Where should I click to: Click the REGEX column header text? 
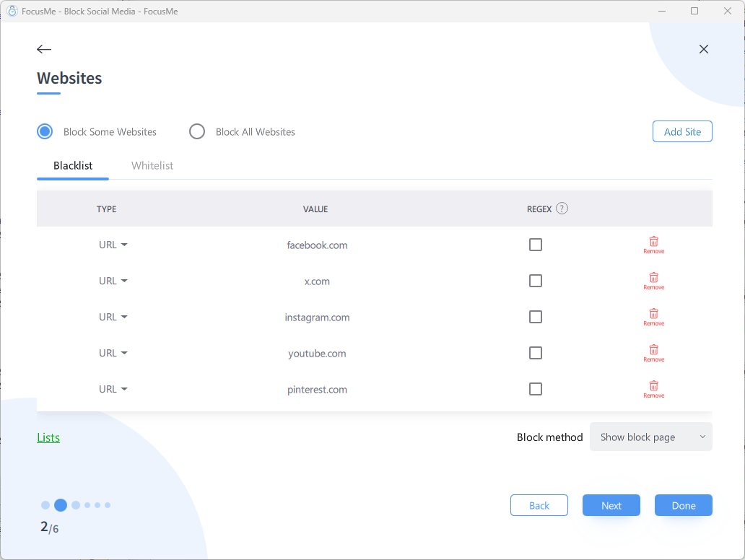539,209
